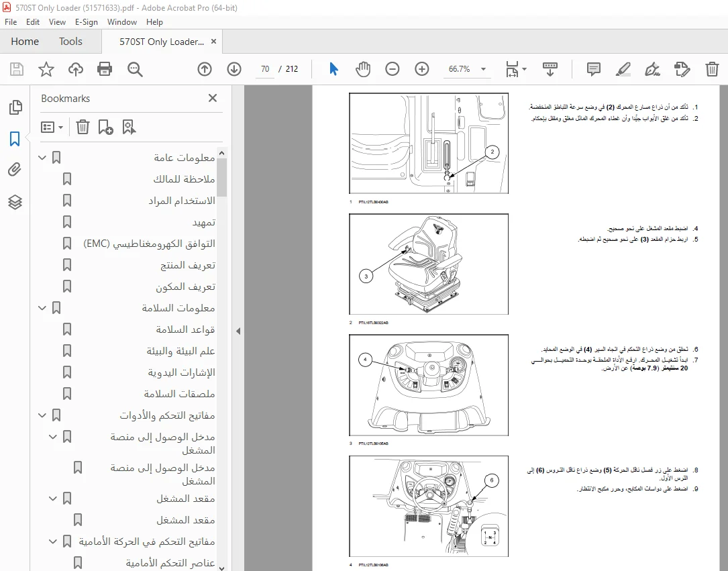Screen dimensions: 728x571
Task: Collapse the معلومات السلامة bookmark group
Action: [42, 308]
